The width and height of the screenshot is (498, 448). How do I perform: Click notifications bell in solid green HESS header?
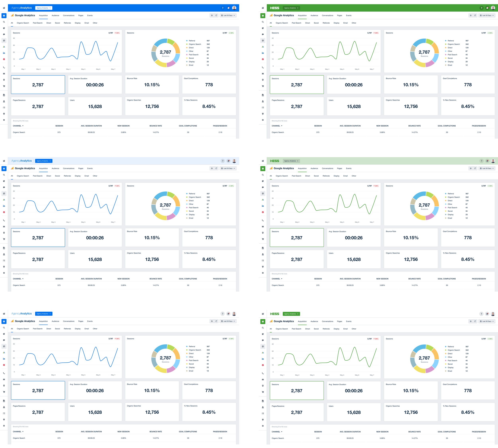[x=487, y=8]
